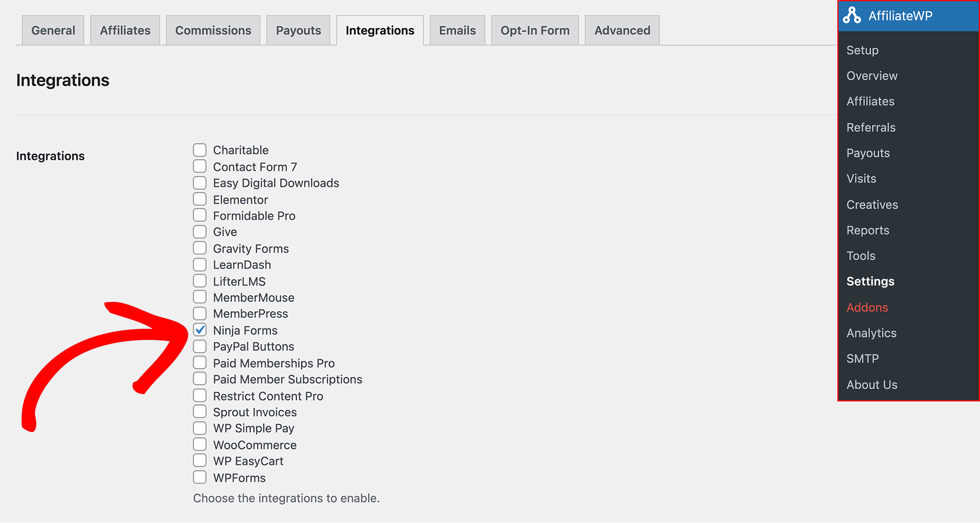The image size is (980, 523).
Task: Enable the WooCommerce integration checkbox
Action: (200, 444)
